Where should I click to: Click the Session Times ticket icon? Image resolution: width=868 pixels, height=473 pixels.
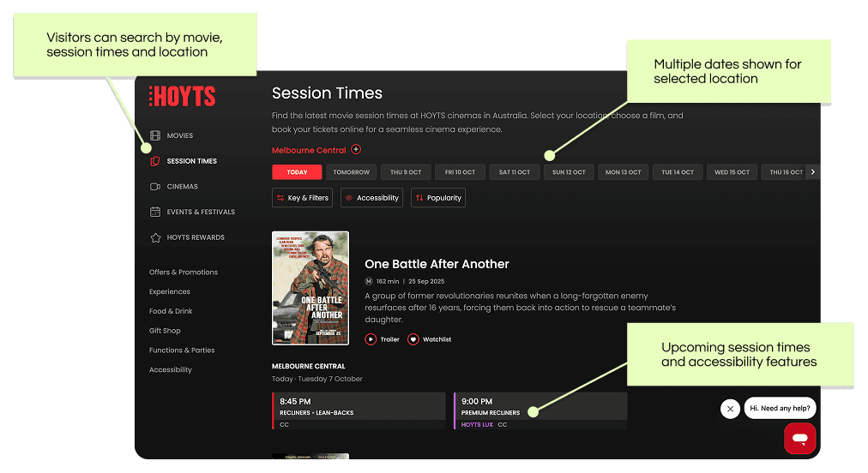pyautogui.click(x=155, y=161)
